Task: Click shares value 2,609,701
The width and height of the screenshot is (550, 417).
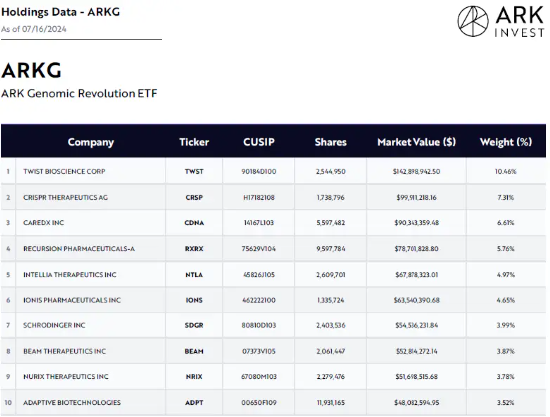Action: tap(330, 275)
